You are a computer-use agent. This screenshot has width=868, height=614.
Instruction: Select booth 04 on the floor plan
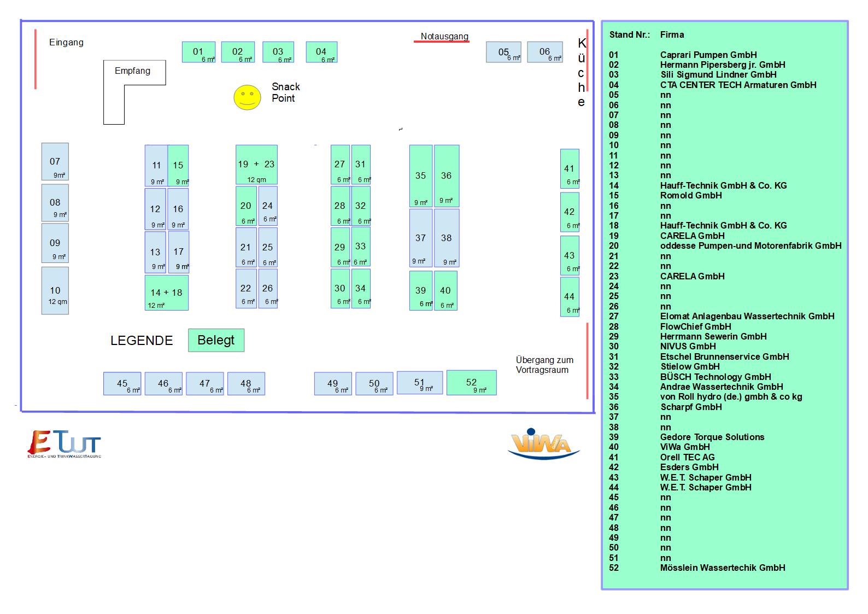point(321,52)
